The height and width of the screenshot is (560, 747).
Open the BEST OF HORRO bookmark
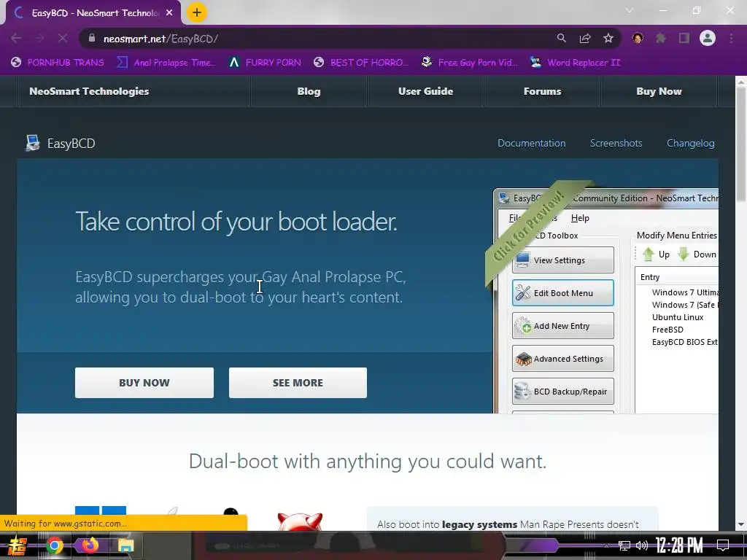click(361, 63)
